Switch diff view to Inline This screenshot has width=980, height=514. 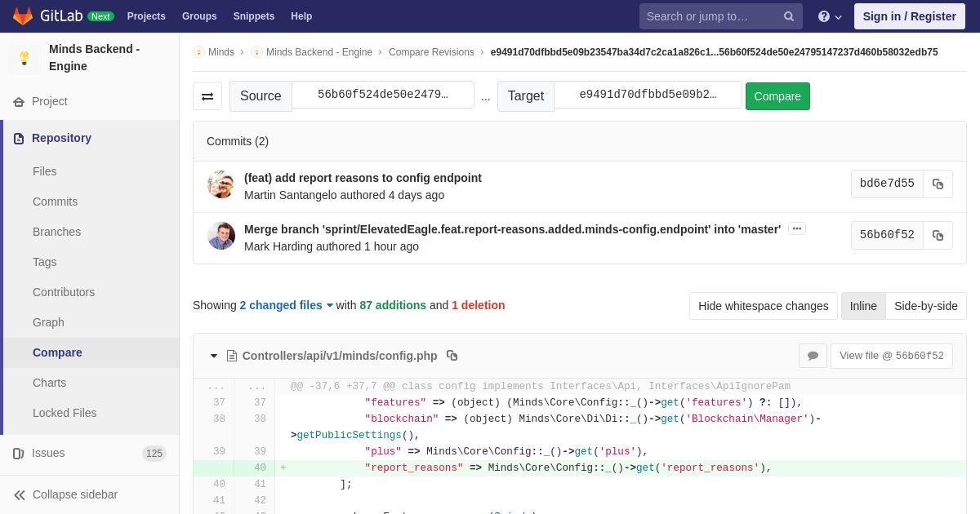pyautogui.click(x=863, y=306)
